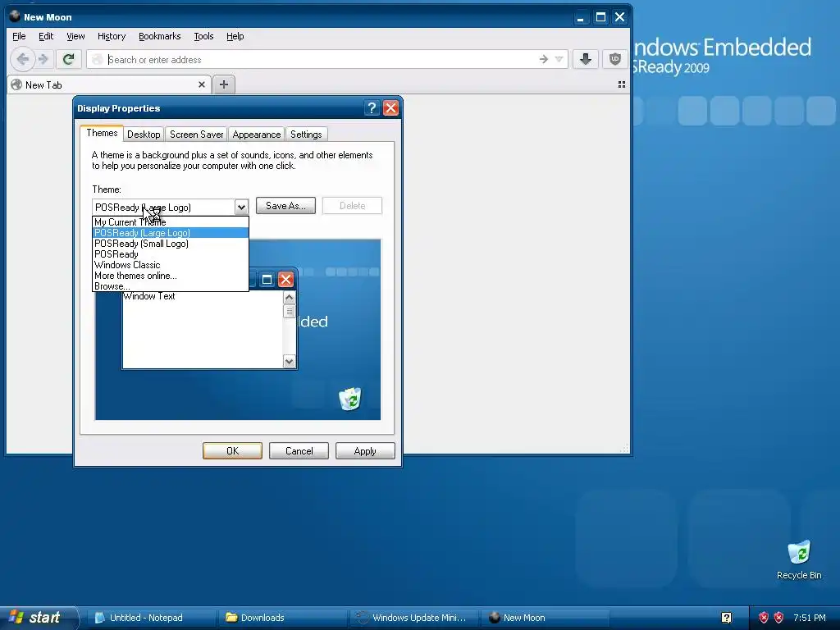Image resolution: width=840 pixels, height=630 pixels.
Task: Select the Themes tab
Action: (102, 133)
